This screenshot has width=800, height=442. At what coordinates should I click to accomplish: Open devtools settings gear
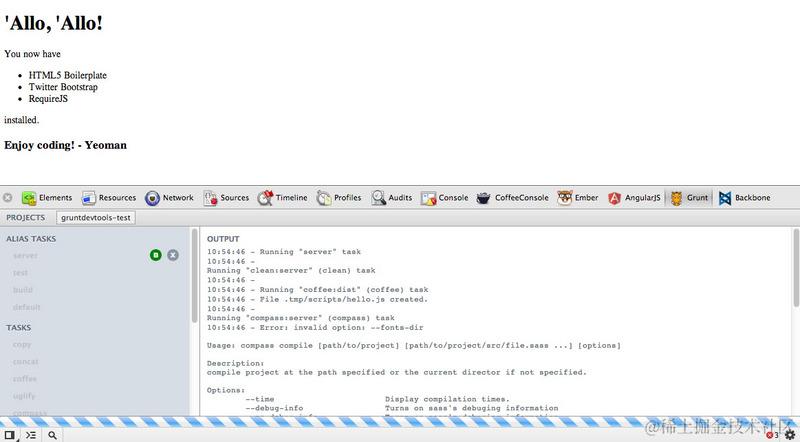click(790, 435)
